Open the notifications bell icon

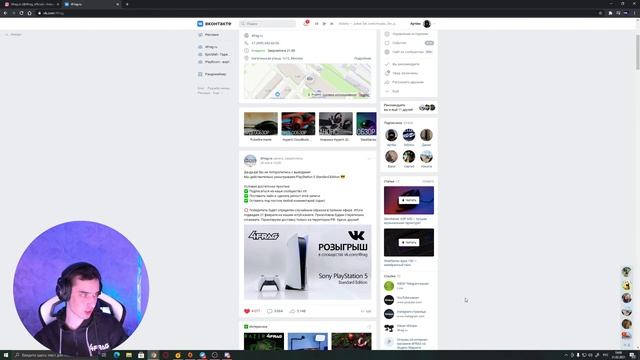click(x=305, y=24)
